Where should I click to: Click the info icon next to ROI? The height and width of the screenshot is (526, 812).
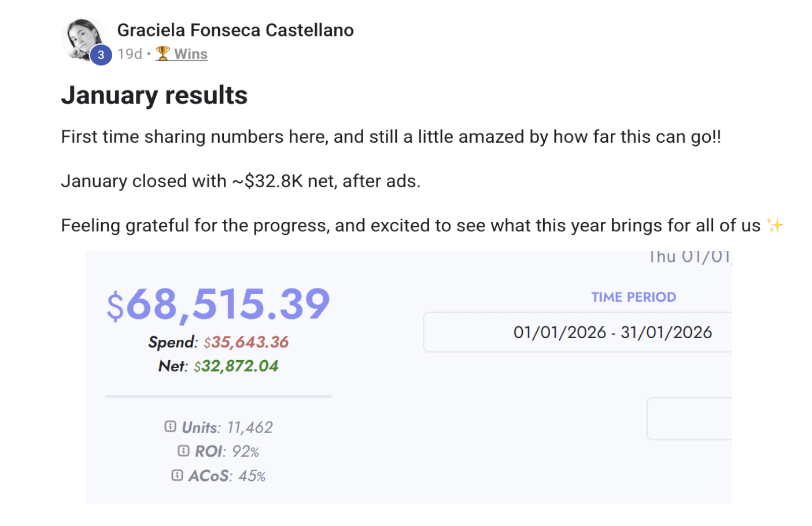(183, 451)
